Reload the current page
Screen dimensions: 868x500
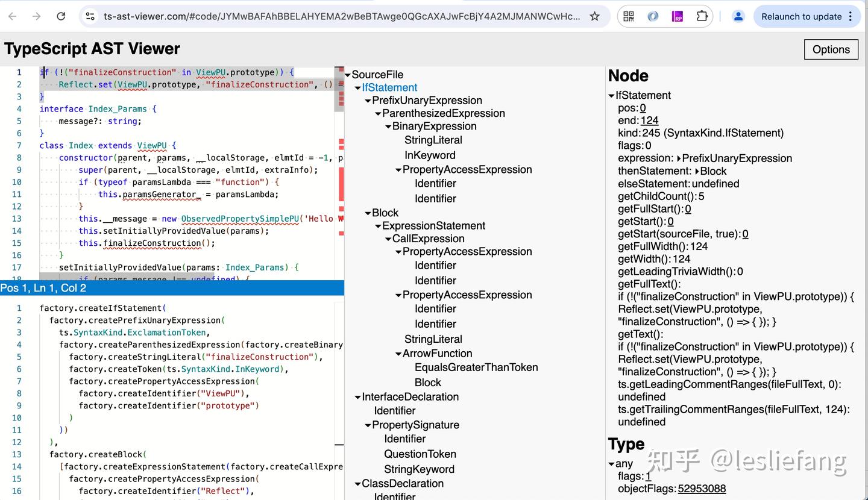click(61, 17)
